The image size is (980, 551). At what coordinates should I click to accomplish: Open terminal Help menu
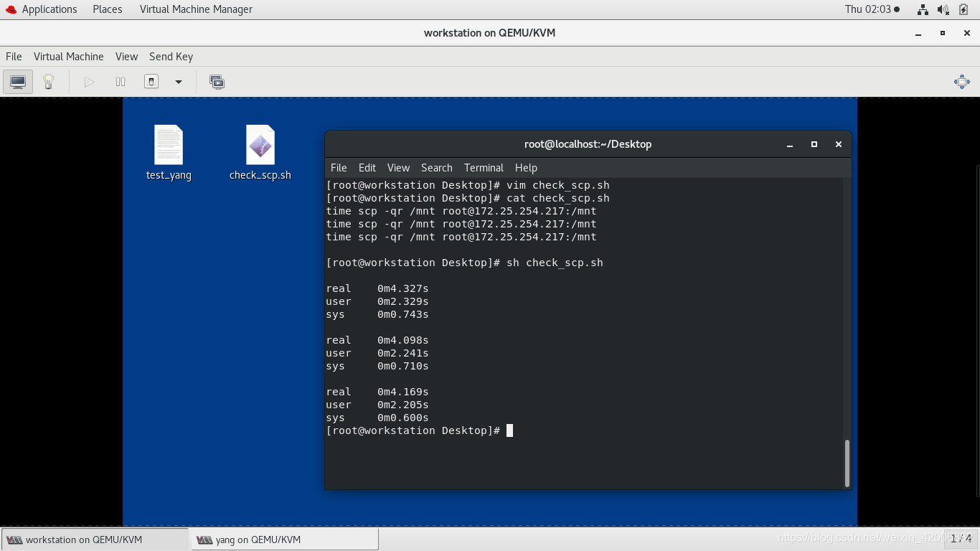(526, 168)
